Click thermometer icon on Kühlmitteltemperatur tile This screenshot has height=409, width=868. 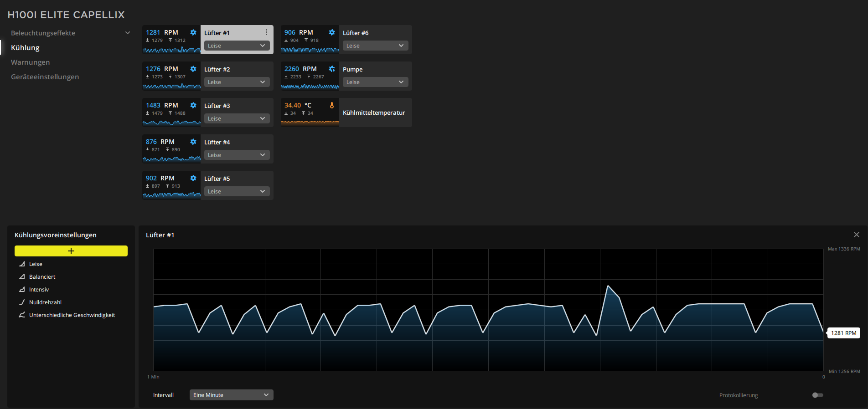point(332,105)
